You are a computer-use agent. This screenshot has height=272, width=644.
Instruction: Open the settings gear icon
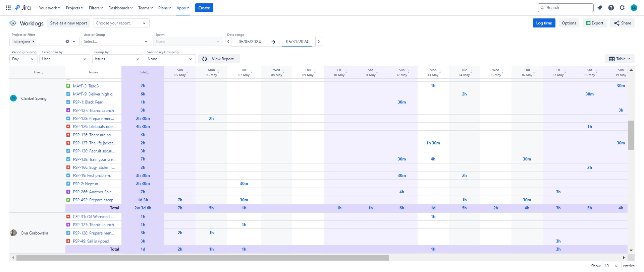[622, 8]
